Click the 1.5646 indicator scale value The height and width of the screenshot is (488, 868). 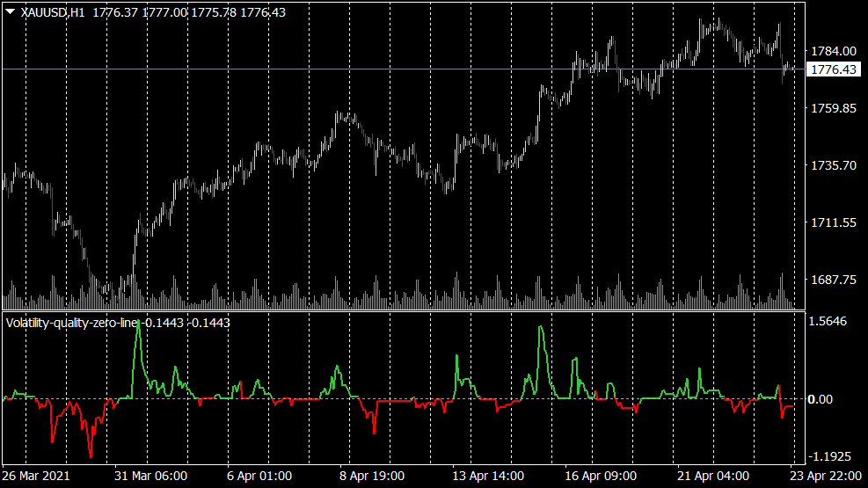coord(830,322)
